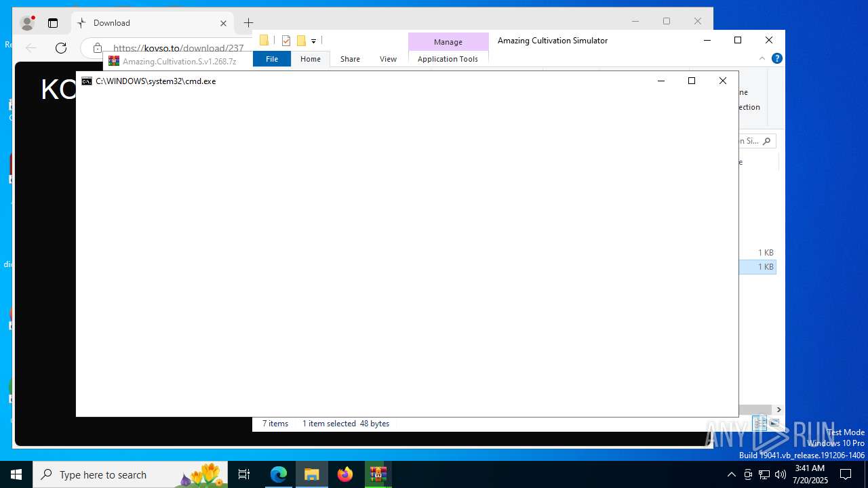Launch Firefox from taskbar
Viewport: 868px width, 488px height.
345,474
